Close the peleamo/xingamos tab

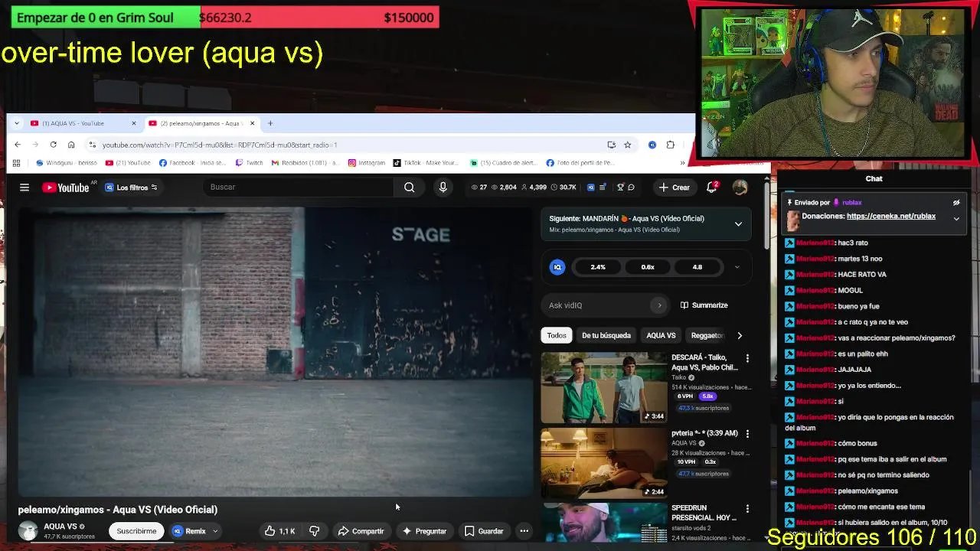(252, 123)
